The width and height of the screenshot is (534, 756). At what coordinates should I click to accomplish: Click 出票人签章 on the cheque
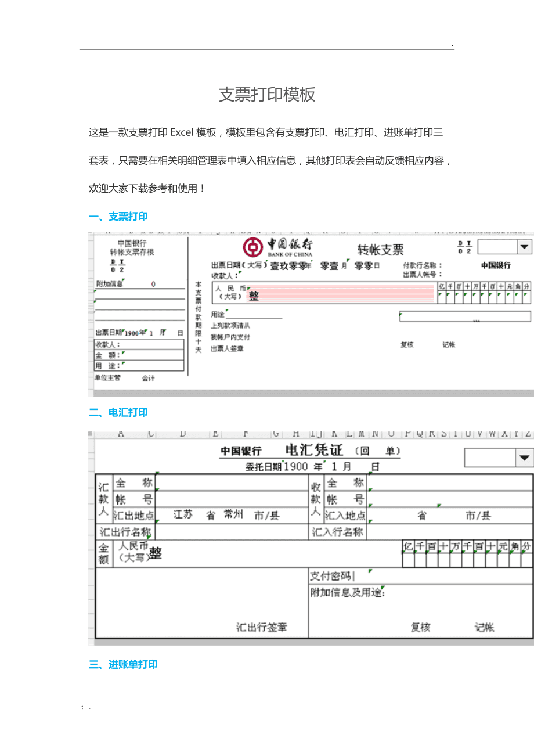pyautogui.click(x=227, y=348)
